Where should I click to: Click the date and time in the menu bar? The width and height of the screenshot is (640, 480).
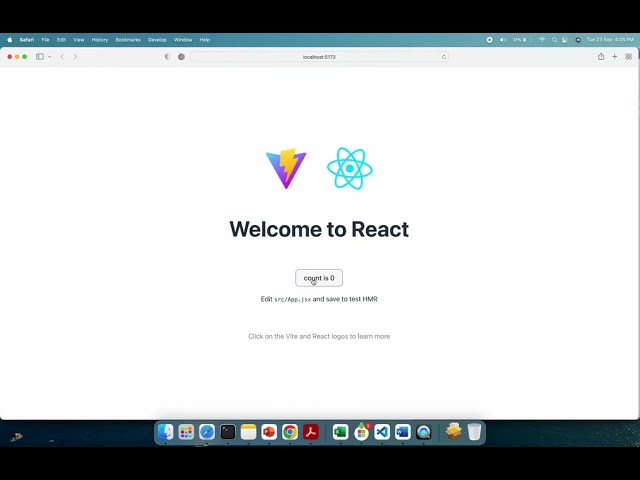pyautogui.click(x=610, y=40)
